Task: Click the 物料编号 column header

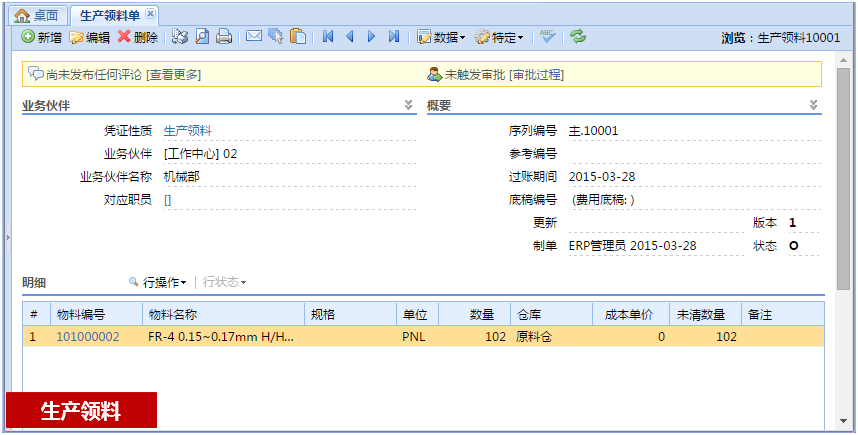Action: [x=96, y=315]
